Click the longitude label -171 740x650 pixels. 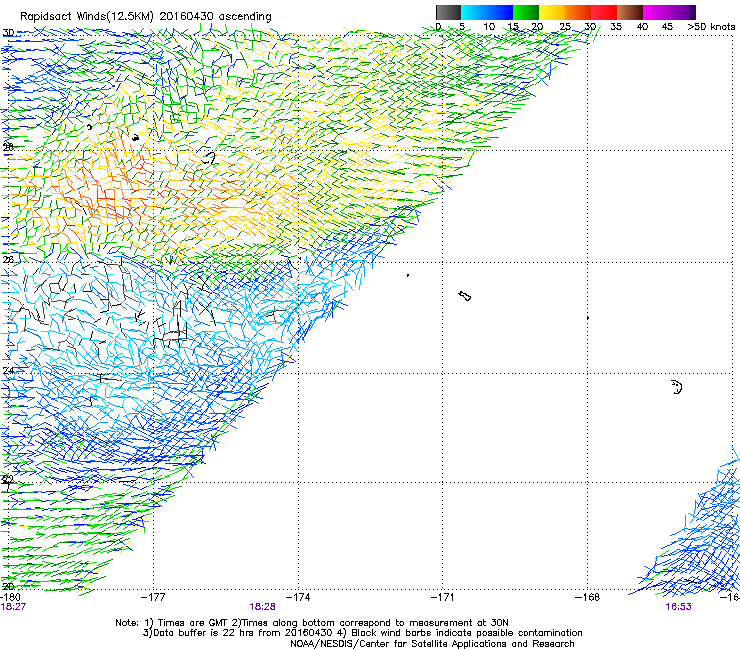coord(443,597)
